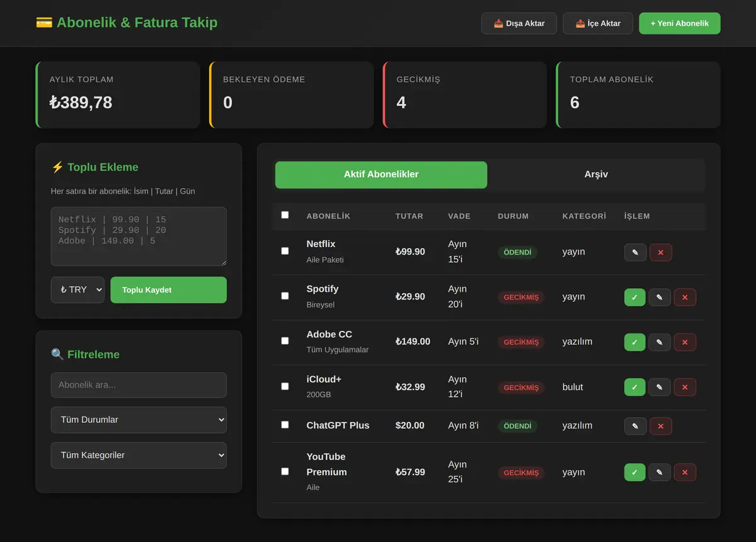Select the ChatGPT Plus row checkbox
Screen dimensions: 756x542
pos(285,425)
